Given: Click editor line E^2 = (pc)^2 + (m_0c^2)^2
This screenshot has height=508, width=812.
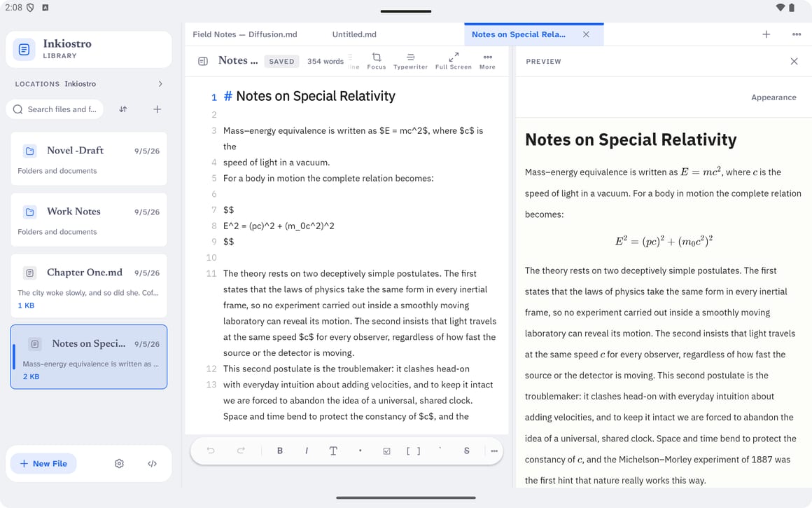Looking at the screenshot, I should click(279, 226).
